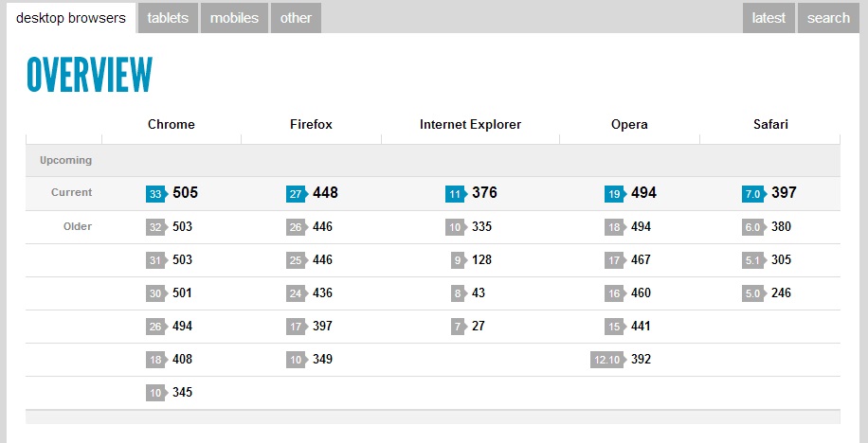Click the Current row label
Viewport: 868px width, 443px height.
click(71, 192)
